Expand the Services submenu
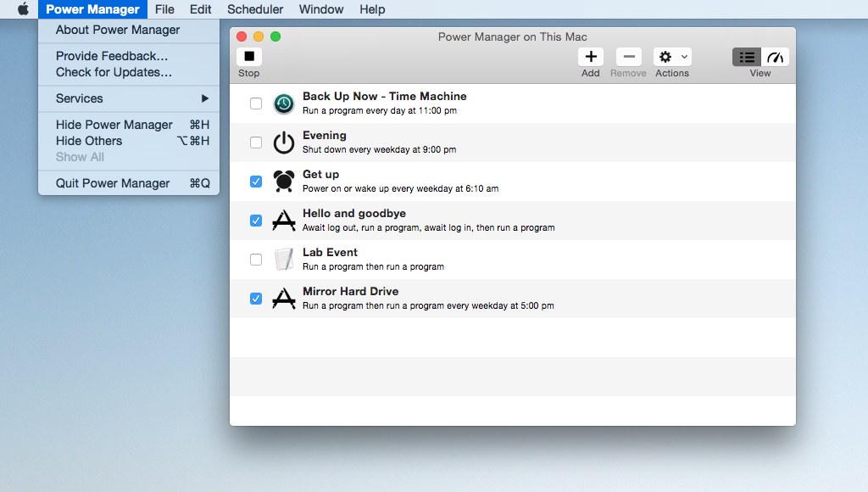Screen dimensions: 868x492 (x=129, y=98)
